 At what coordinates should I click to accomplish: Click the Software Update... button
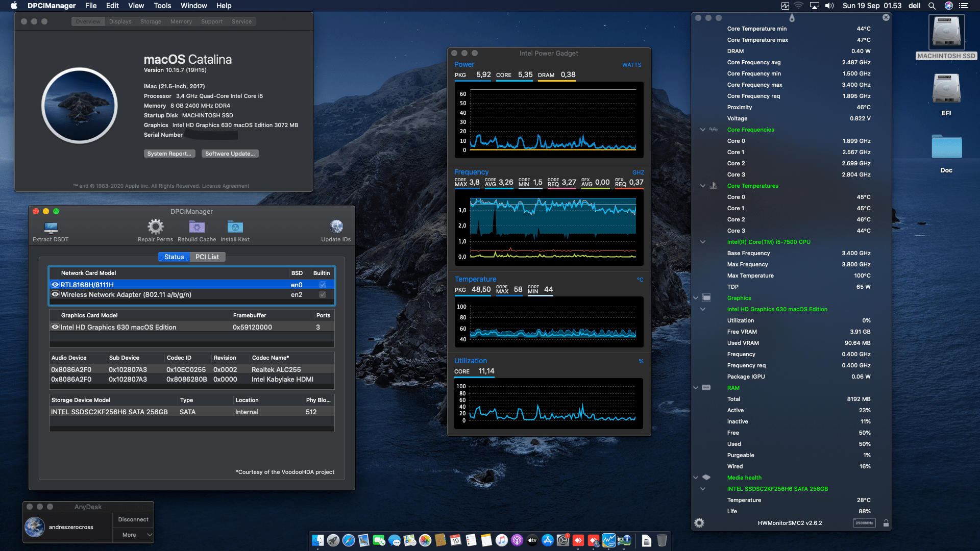230,154
